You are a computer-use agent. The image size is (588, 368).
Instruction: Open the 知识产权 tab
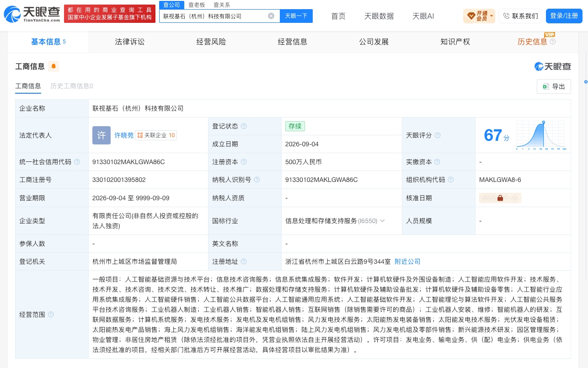pyautogui.click(x=455, y=42)
